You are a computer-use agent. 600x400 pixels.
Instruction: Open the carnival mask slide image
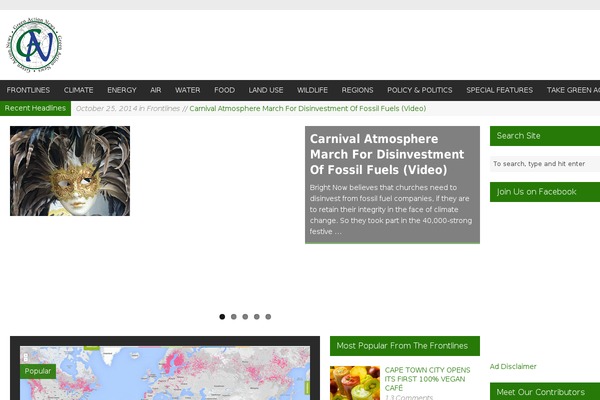click(x=70, y=171)
